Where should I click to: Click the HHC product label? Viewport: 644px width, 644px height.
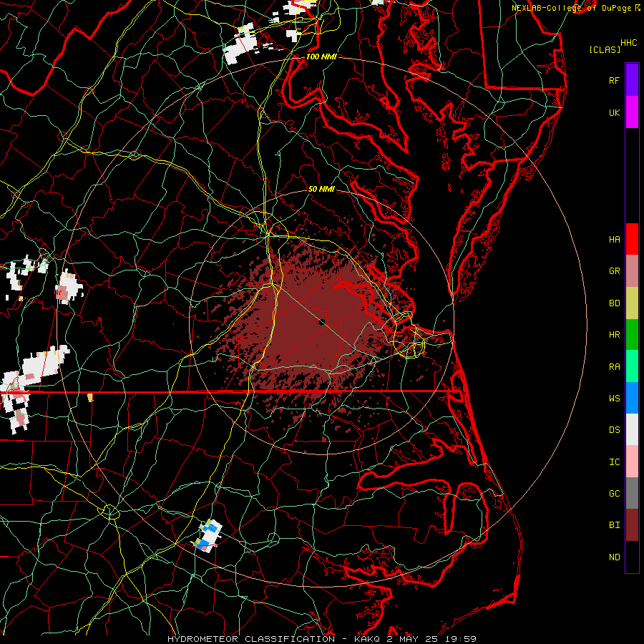pyautogui.click(x=628, y=43)
